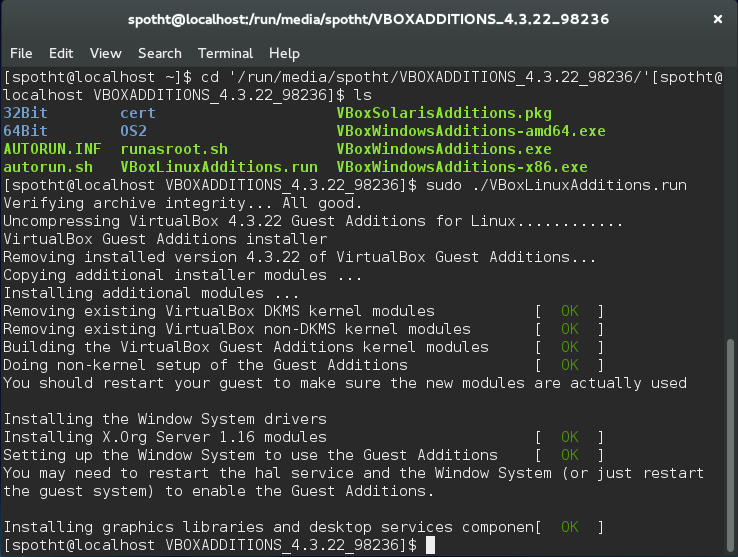Click the 'sudo ./VBoxLinuxAdditions.run' command text
Image resolution: width=738 pixels, height=557 pixels.
(556, 185)
